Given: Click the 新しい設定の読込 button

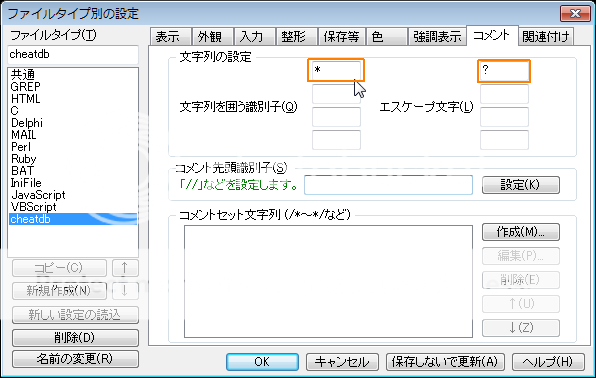Looking at the screenshot, I should [x=75, y=315].
